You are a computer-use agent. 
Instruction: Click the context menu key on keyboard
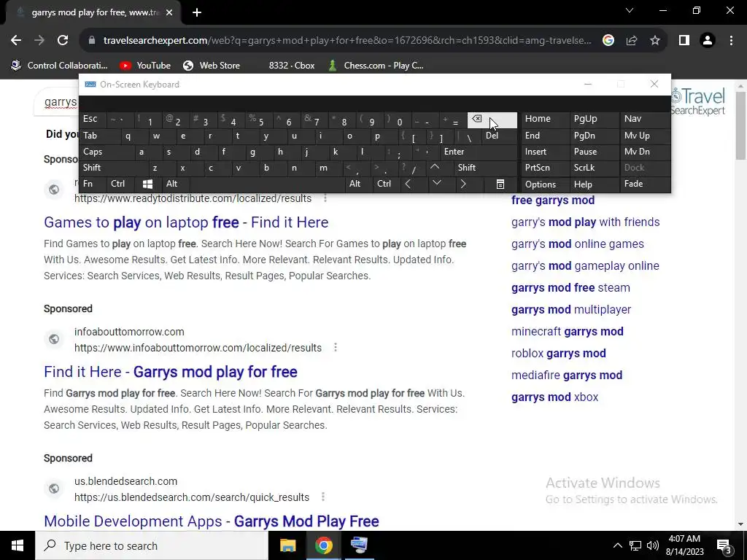point(500,184)
